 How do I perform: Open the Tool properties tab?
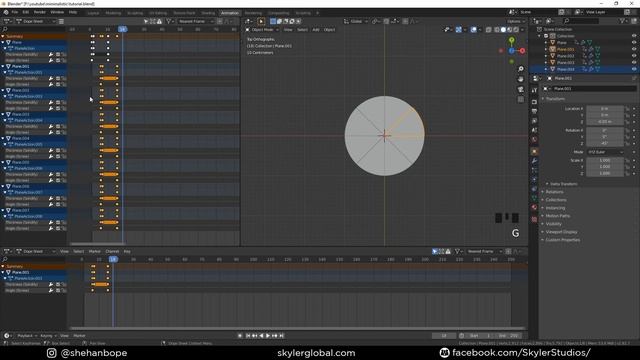(534, 90)
